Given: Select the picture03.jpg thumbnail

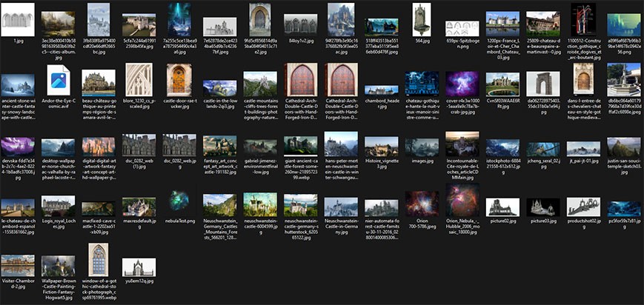Looking at the screenshot, I should click(x=543, y=207).
